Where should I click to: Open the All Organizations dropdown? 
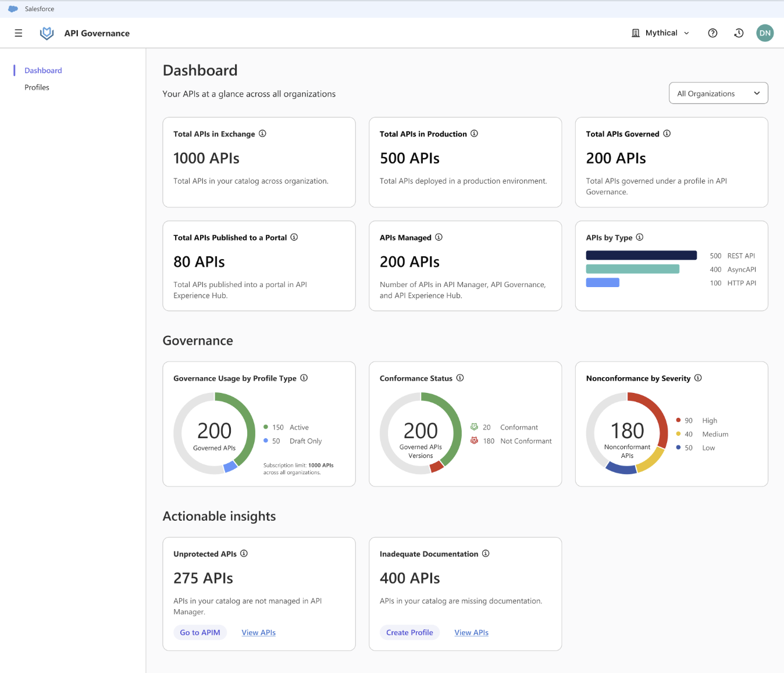pos(718,93)
